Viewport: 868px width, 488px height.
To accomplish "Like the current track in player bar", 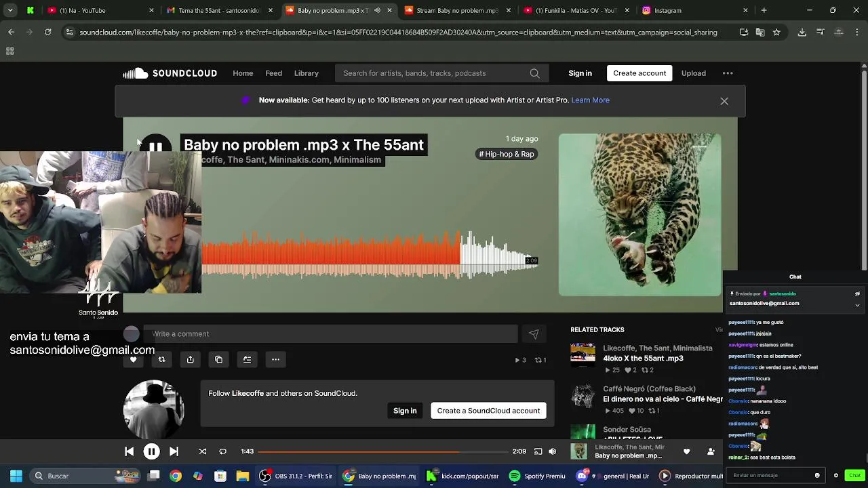I will (x=686, y=451).
